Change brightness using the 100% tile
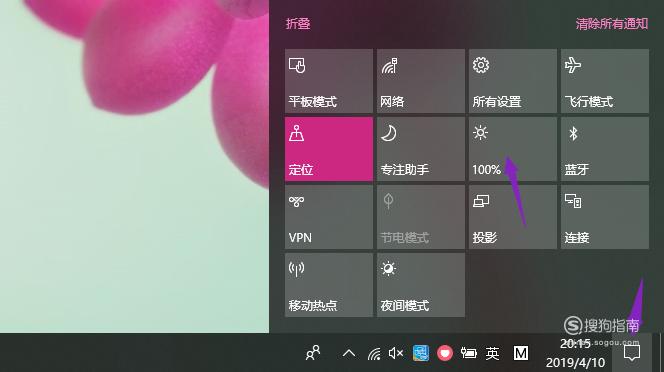The width and height of the screenshot is (664, 372). [x=512, y=149]
